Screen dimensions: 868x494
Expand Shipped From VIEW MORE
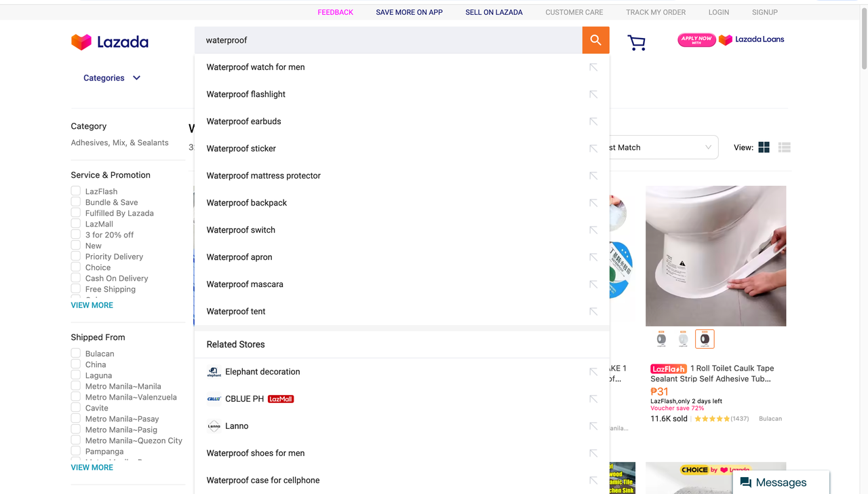tap(92, 468)
